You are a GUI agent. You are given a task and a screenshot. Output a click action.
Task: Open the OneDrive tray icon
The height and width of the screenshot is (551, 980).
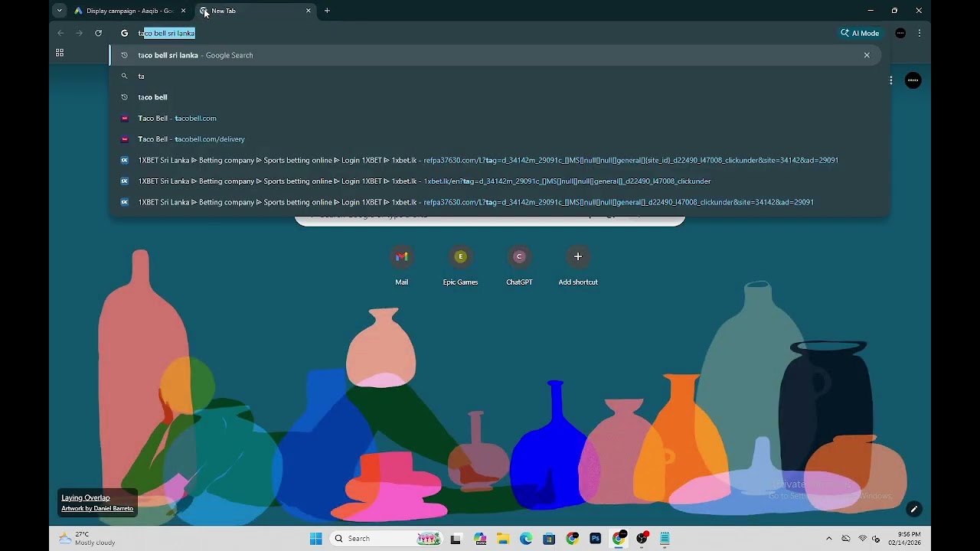pyautogui.click(x=846, y=539)
